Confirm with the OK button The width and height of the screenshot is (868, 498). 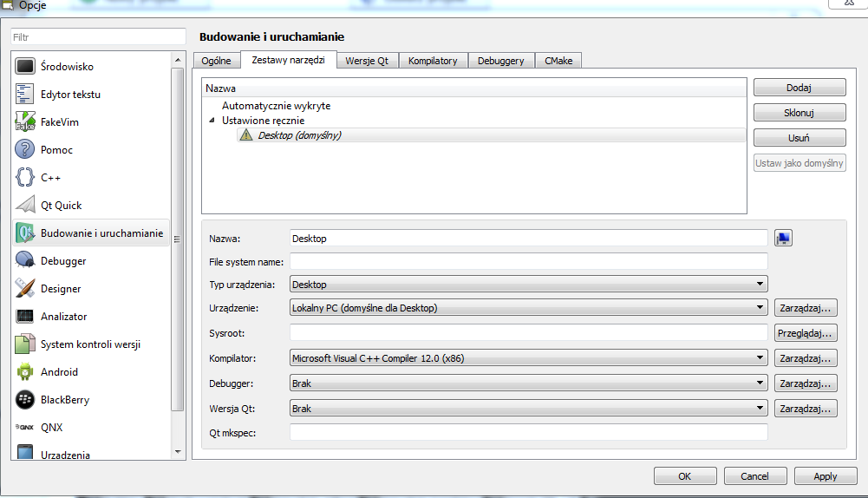click(685, 475)
